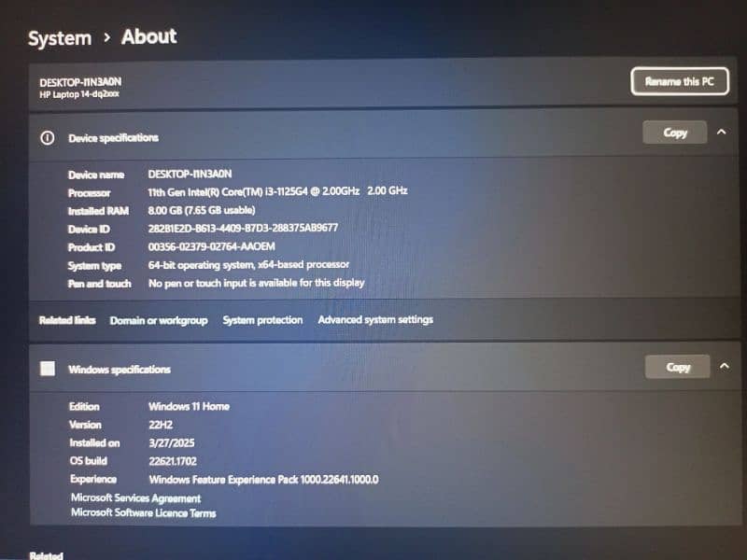Select the 22H2 version value
The image size is (747, 560).
point(161,425)
